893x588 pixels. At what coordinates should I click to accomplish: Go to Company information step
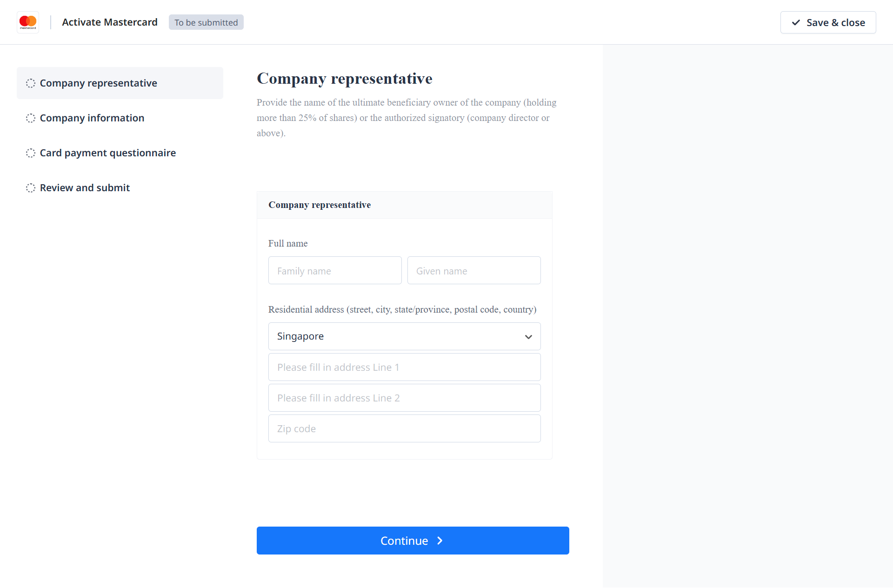92,118
